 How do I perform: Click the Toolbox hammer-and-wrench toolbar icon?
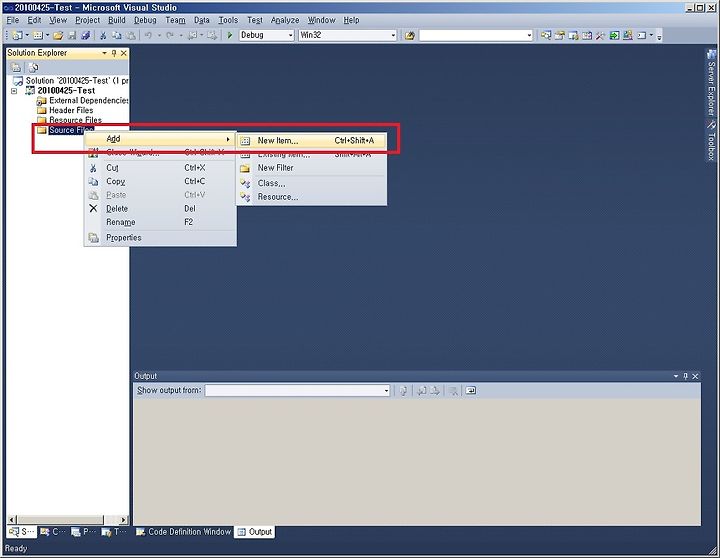coord(600,35)
